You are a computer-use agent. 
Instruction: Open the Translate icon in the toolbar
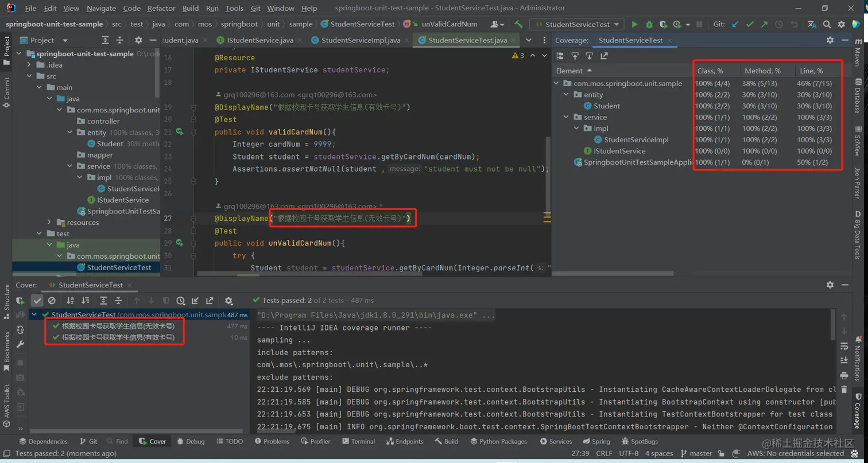pos(812,25)
